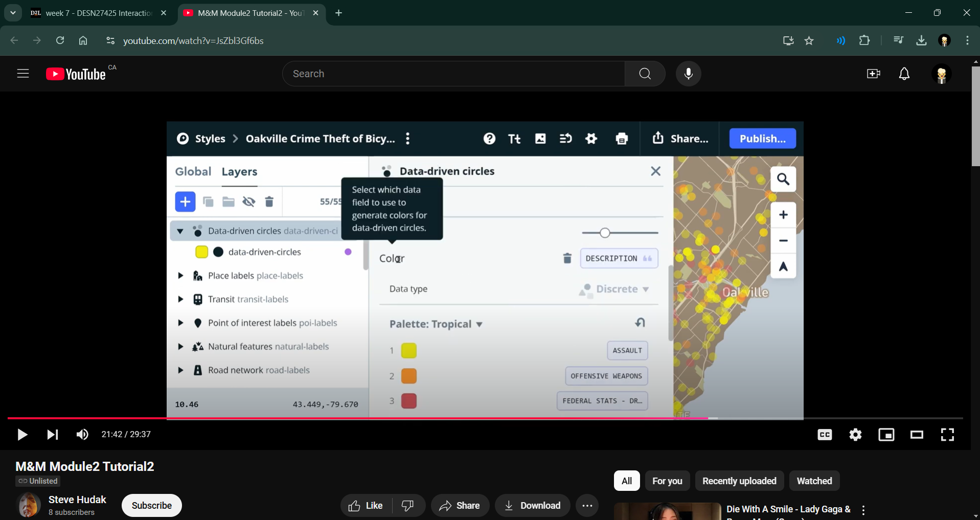
Task: Select the Recently uploaded filter chip
Action: point(739,481)
